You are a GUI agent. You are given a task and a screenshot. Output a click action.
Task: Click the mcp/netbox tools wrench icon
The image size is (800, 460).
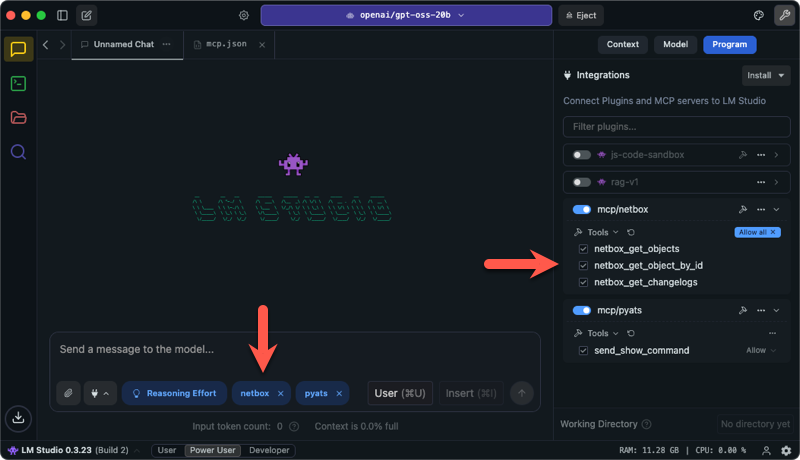point(743,209)
